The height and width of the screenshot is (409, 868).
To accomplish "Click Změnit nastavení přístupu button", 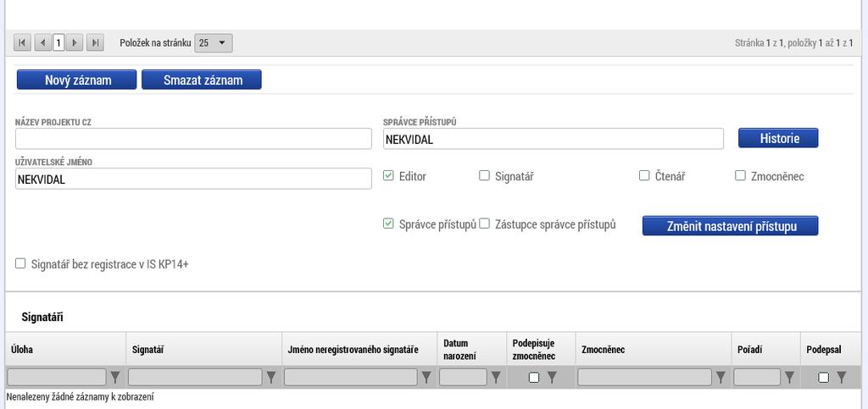I will [730, 225].
